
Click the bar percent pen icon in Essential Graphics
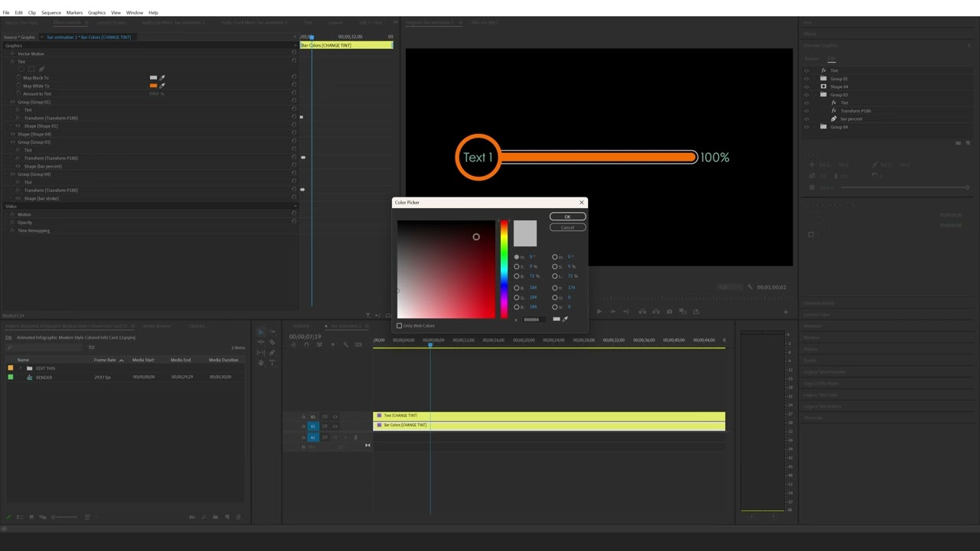(834, 119)
